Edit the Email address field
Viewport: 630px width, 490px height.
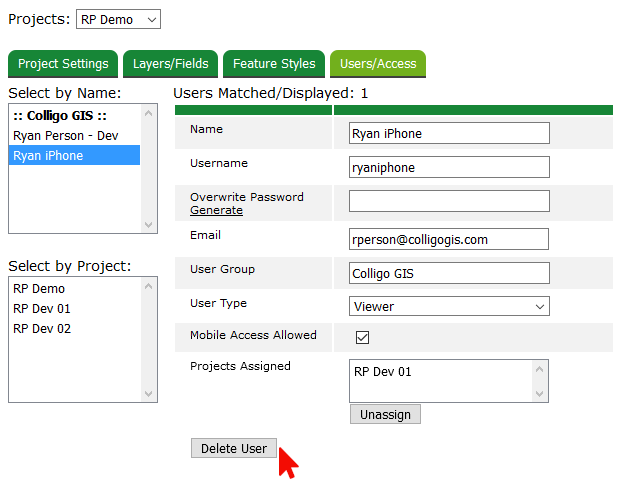click(x=449, y=239)
